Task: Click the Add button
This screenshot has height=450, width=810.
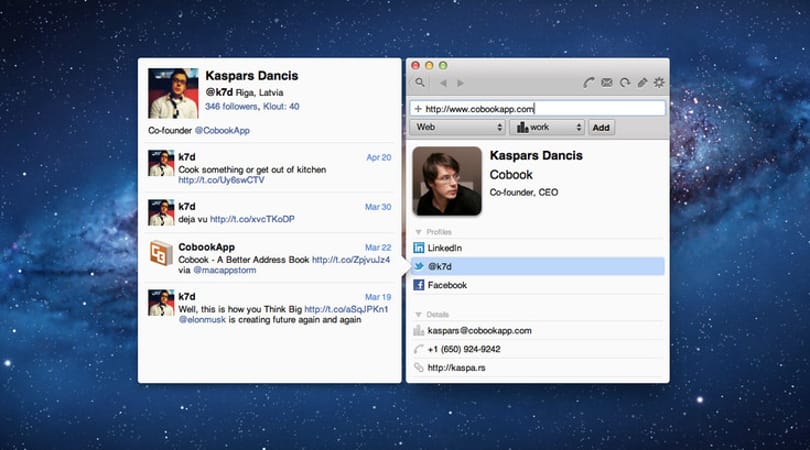Action: [601, 127]
